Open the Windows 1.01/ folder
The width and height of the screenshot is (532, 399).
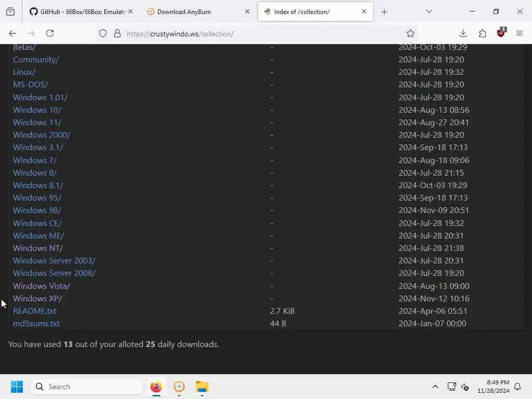click(40, 97)
